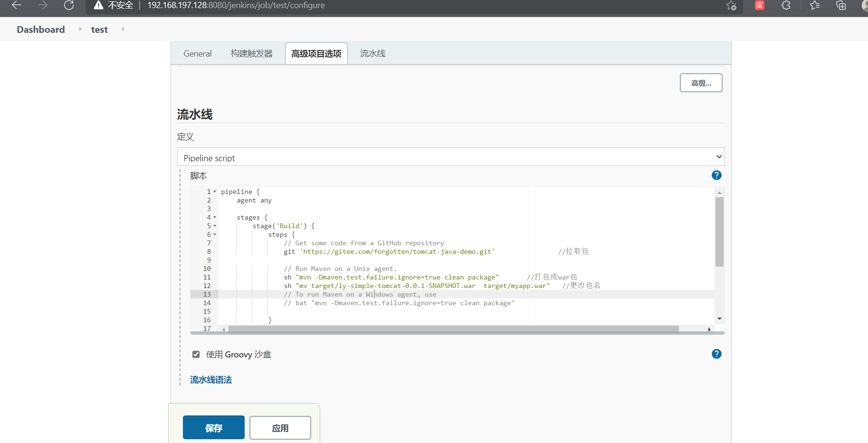The width and height of the screenshot is (868, 443).
Task: Toggle 使用 Groovy 沙盒 checkbox
Action: [x=196, y=354]
